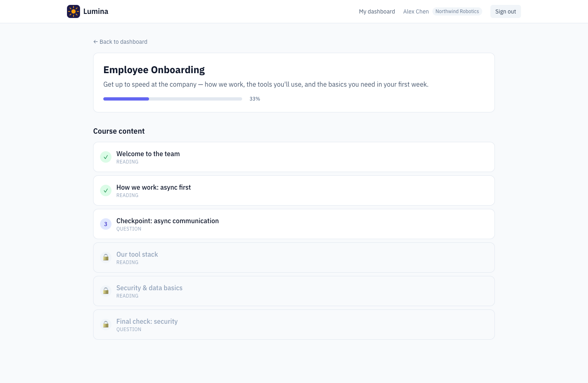
Task: Click the green checkmark for Welcome to the team
Action: 106,157
